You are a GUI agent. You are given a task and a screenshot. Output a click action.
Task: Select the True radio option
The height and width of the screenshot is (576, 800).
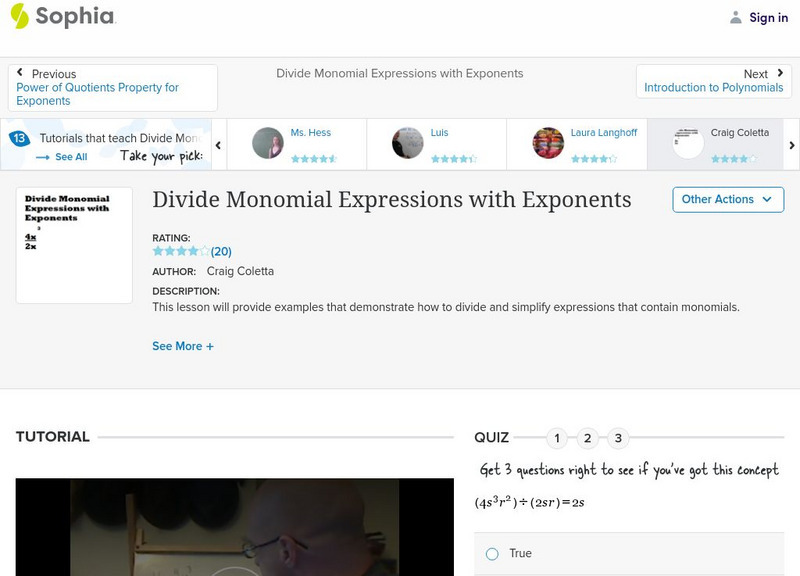[x=492, y=553]
